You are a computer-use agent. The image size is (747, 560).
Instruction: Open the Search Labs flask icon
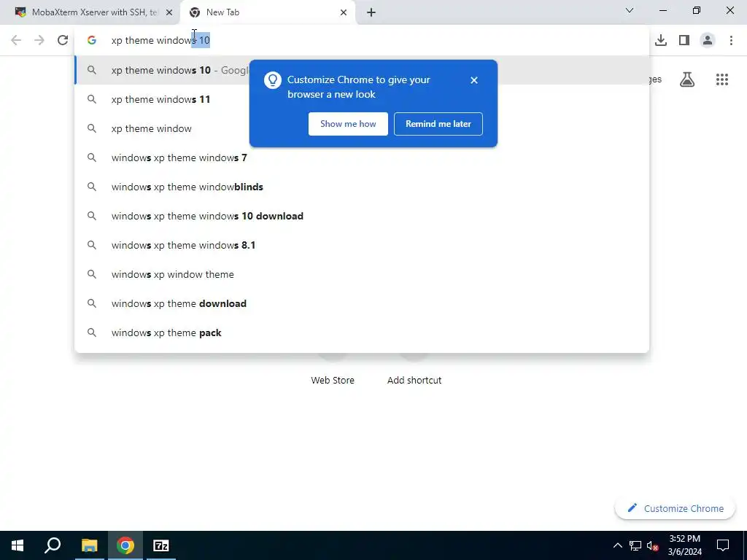(687, 79)
